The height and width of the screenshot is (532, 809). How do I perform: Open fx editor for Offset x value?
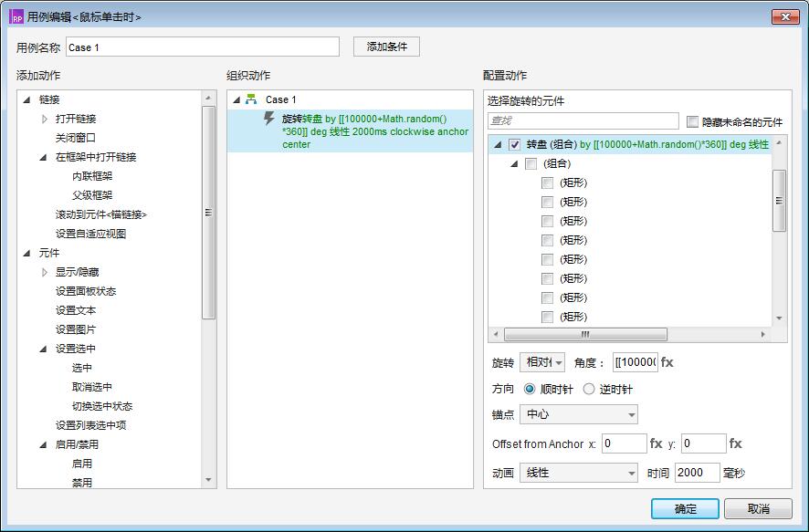[x=657, y=443]
